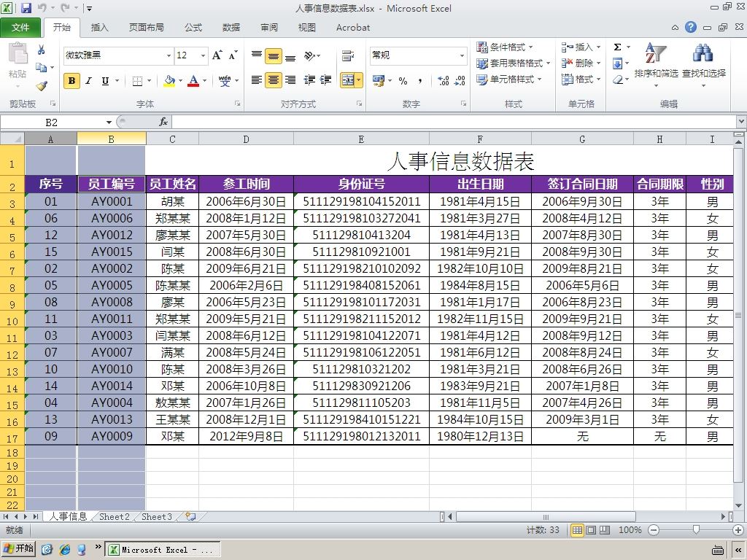Apply yellow fill color to the cell
Screen dimensions: 747x560
[169, 81]
